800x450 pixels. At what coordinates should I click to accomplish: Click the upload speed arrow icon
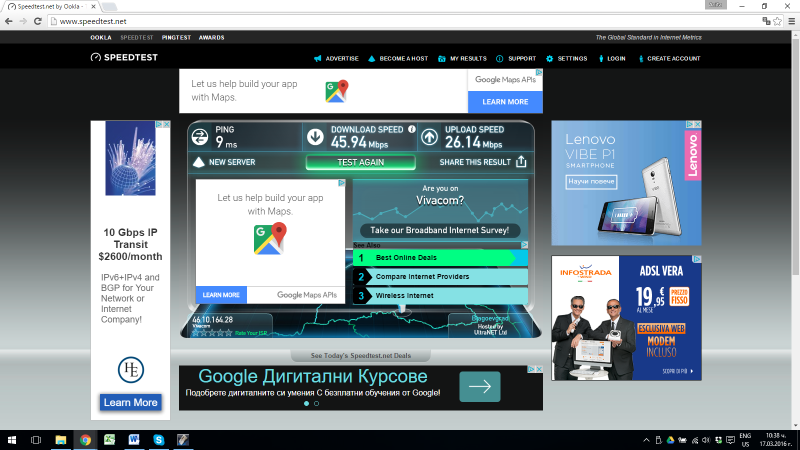430,137
